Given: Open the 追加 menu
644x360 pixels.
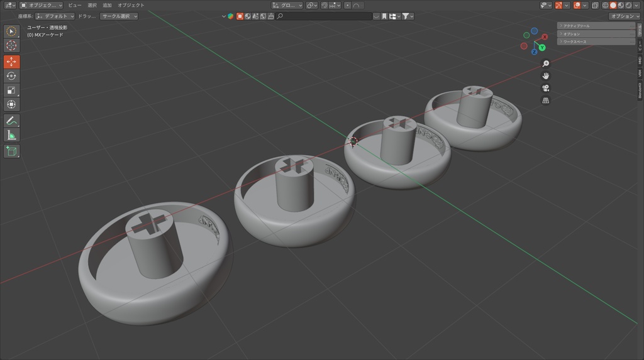Looking at the screenshot, I should [107, 5].
